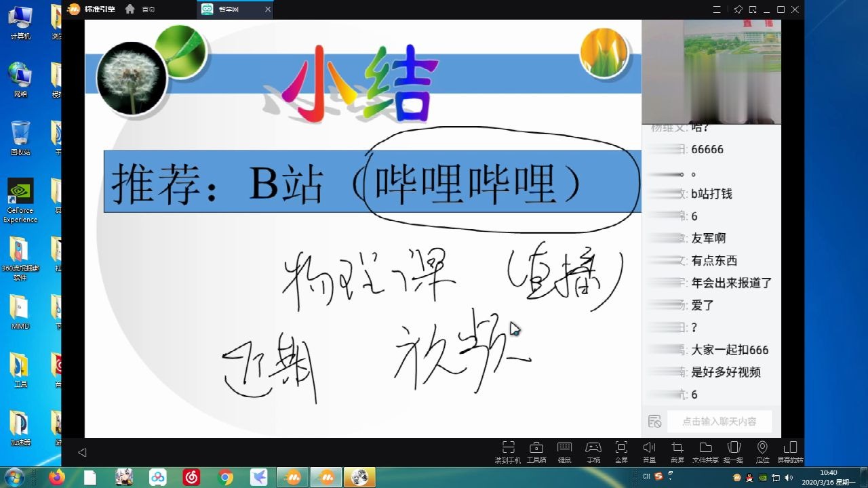
Task: Click the Sogou input method tray icon
Action: coord(658,477)
